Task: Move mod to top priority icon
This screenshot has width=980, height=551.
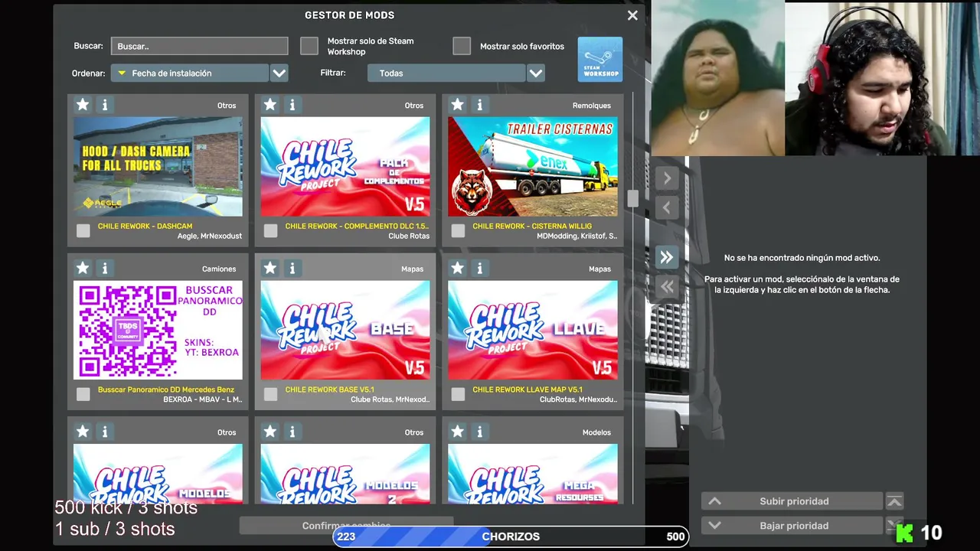Action: tap(894, 501)
